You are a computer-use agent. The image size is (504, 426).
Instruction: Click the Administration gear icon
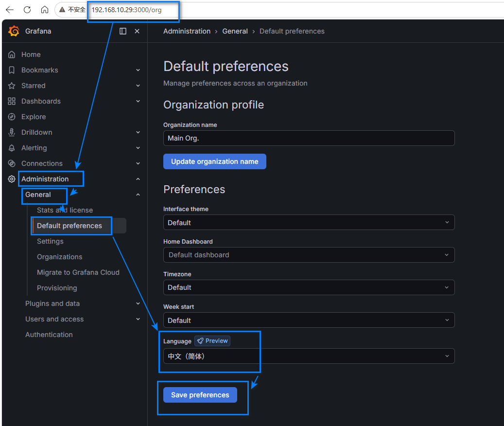(12, 179)
